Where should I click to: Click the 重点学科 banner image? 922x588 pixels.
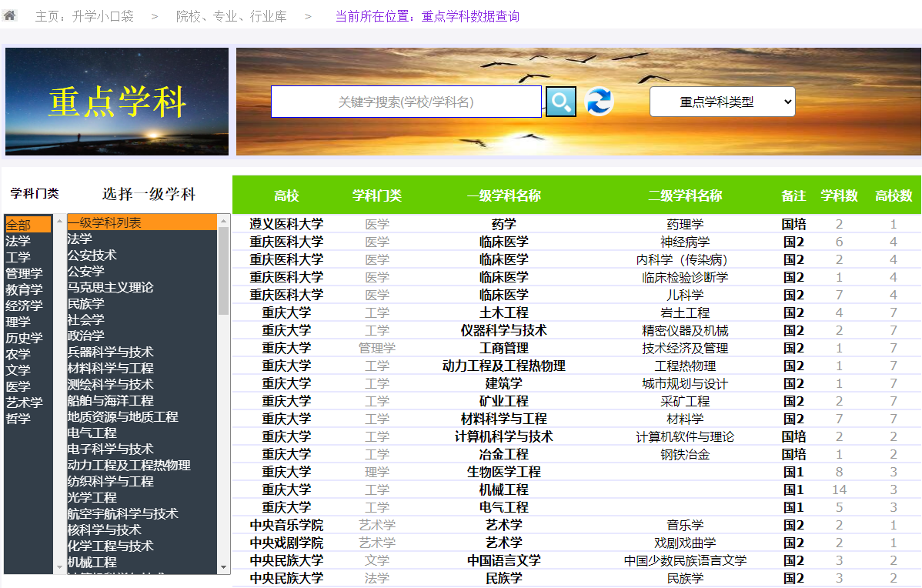coord(117,102)
